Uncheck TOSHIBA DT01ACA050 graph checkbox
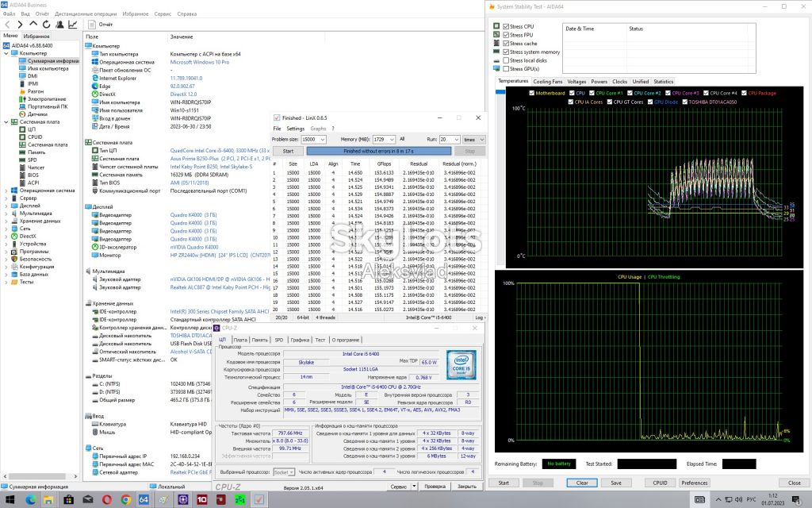This screenshot has width=812, height=508. 684,102
